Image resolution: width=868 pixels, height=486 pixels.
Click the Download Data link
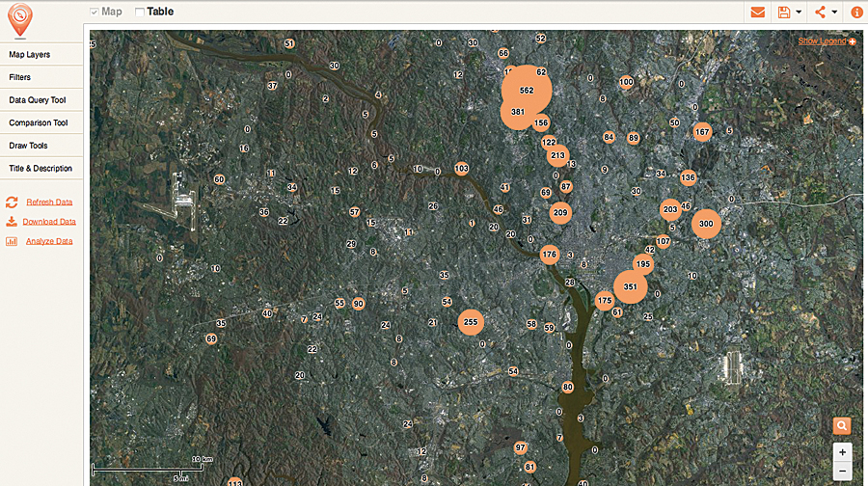point(49,222)
